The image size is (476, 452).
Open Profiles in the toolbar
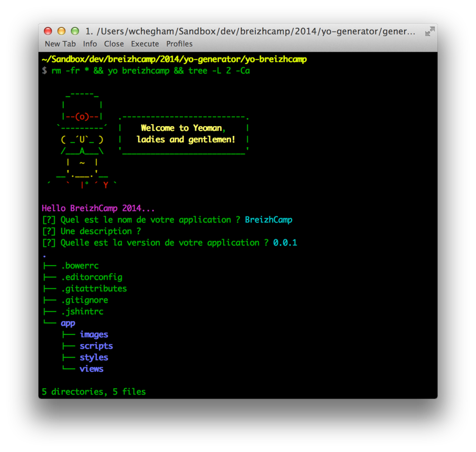coord(179,44)
